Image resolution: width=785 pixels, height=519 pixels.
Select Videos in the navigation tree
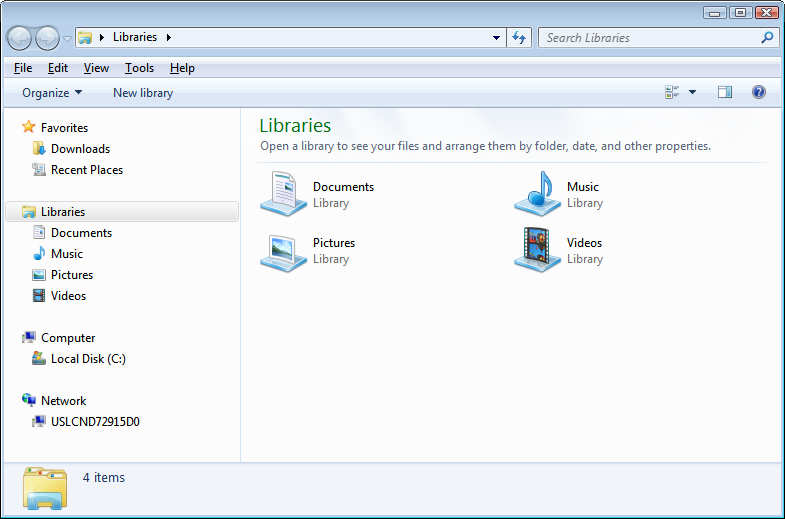tap(69, 296)
